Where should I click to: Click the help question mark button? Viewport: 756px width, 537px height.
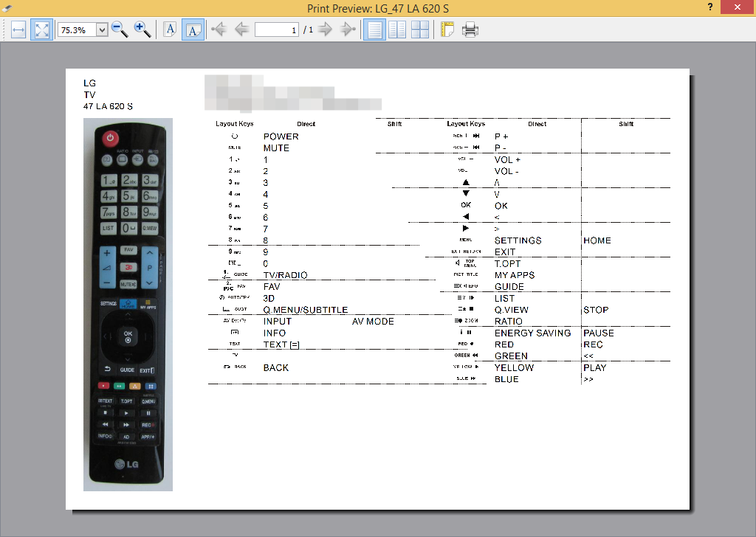(x=709, y=7)
